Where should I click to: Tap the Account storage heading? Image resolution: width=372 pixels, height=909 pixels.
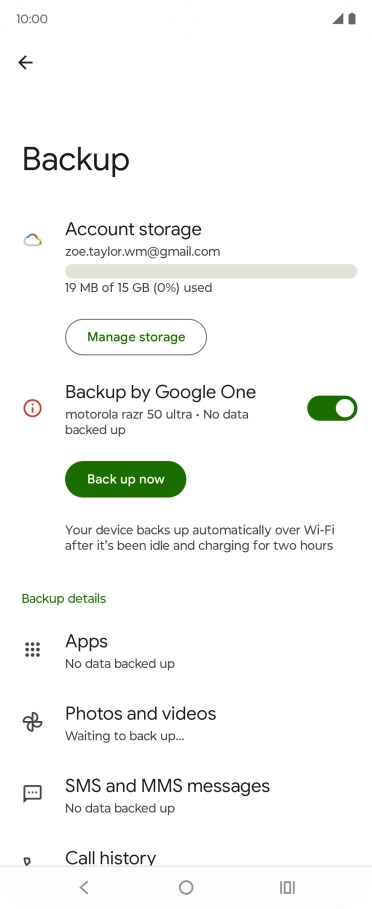[133, 229]
